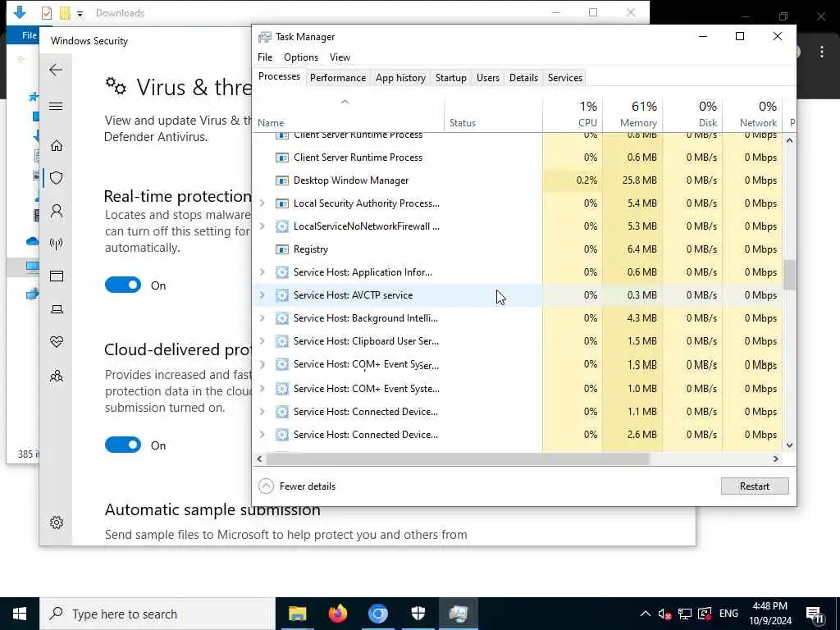Open Windows Security shield taskbar icon
The height and width of the screenshot is (630, 840).
418,614
